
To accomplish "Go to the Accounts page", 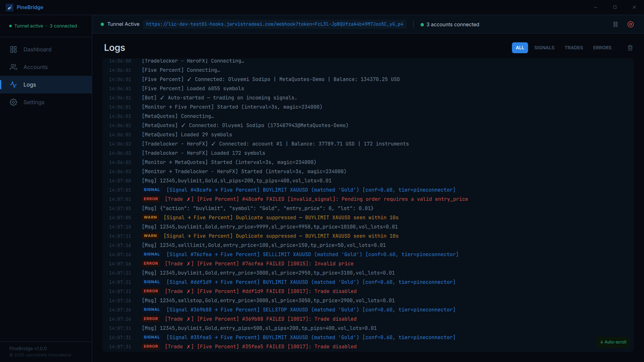I will click(x=46, y=67).
